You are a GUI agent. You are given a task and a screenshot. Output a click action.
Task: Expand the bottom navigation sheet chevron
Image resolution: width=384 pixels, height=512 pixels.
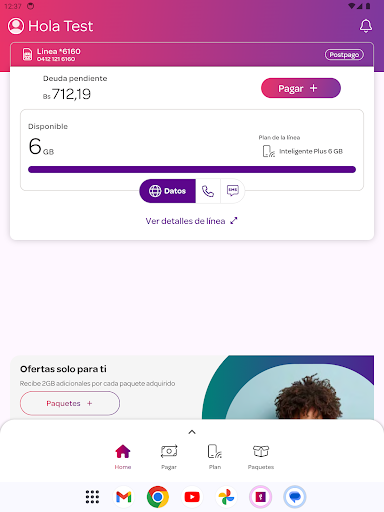coord(192,432)
